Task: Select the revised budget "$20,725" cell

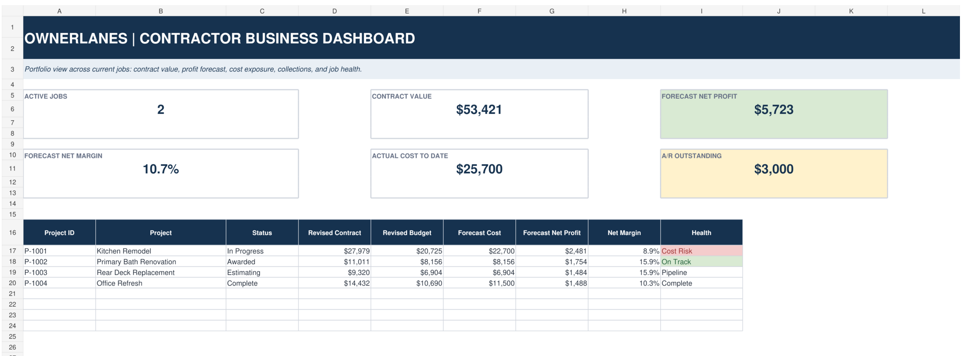Action: pos(407,251)
